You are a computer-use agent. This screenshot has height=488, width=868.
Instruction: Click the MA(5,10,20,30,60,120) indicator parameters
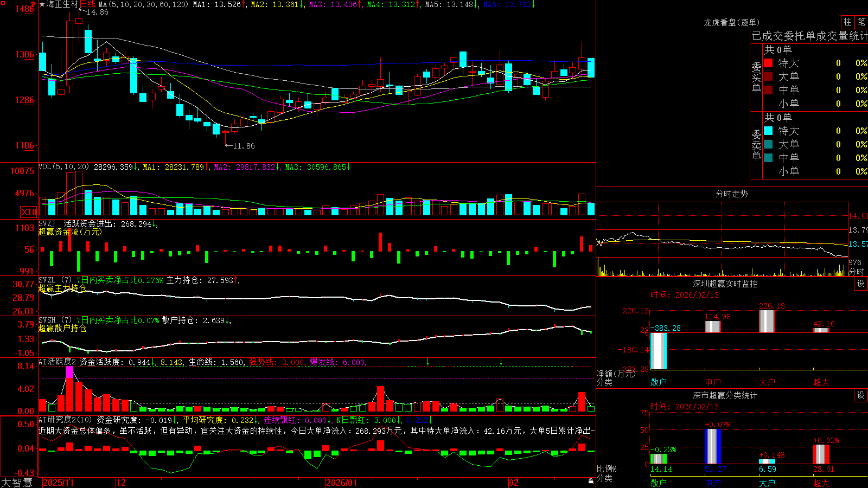[143, 4]
